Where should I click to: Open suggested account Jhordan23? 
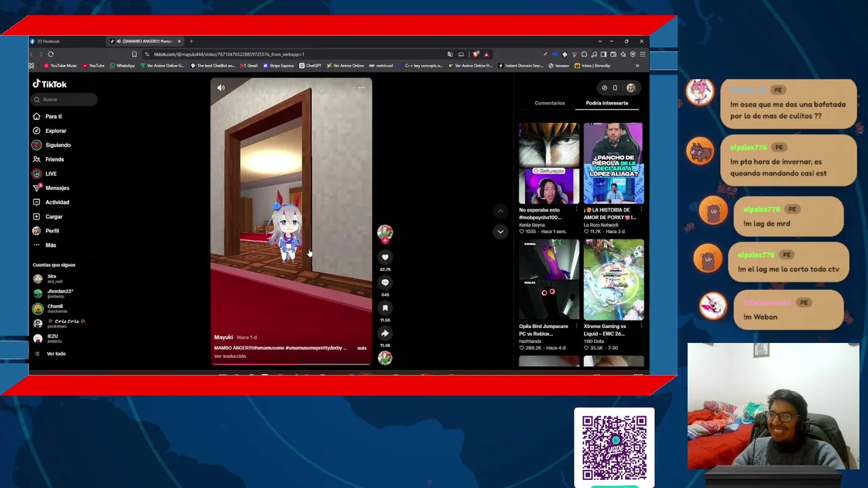[54, 293]
